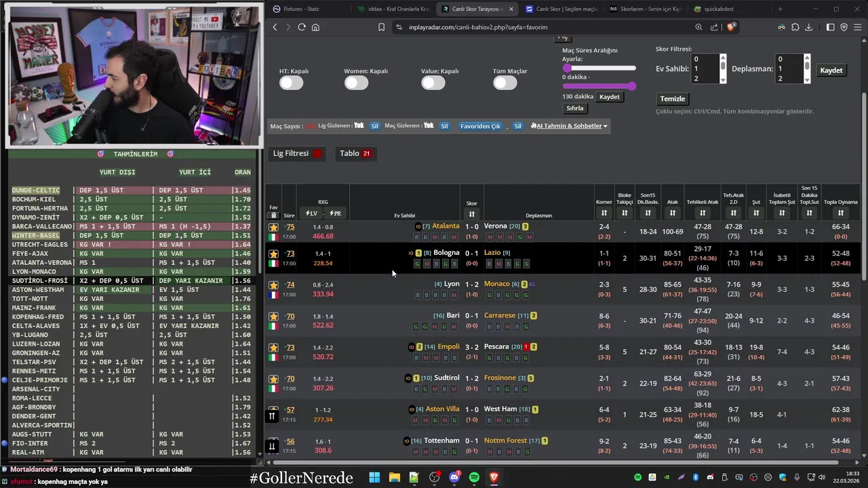This screenshot has width=868, height=488.
Task: Open browser downloads icon
Action: (x=810, y=27)
